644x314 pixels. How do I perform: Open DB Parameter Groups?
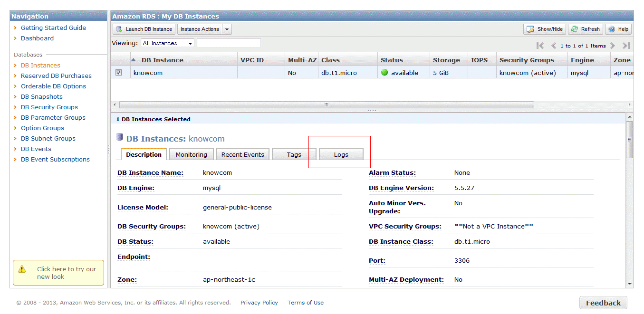(x=53, y=118)
